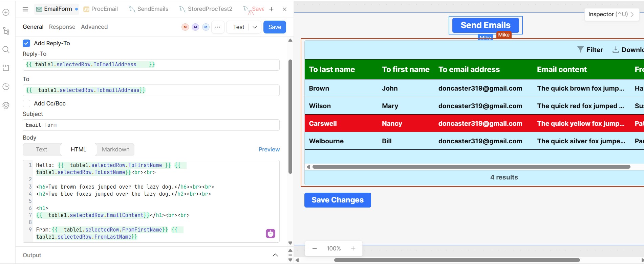
Task: Click the table's horizontal scrollbar
Action: click(x=471, y=167)
